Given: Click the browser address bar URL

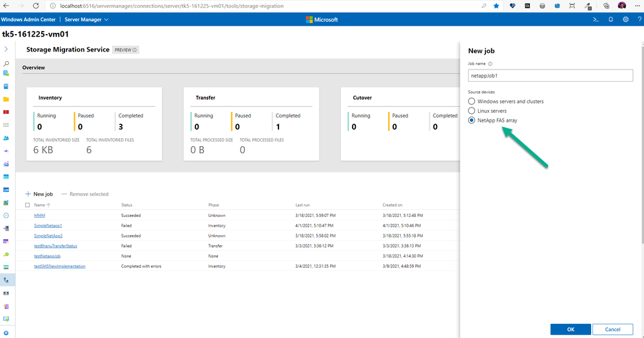Looking at the screenshot, I should click(171, 6).
